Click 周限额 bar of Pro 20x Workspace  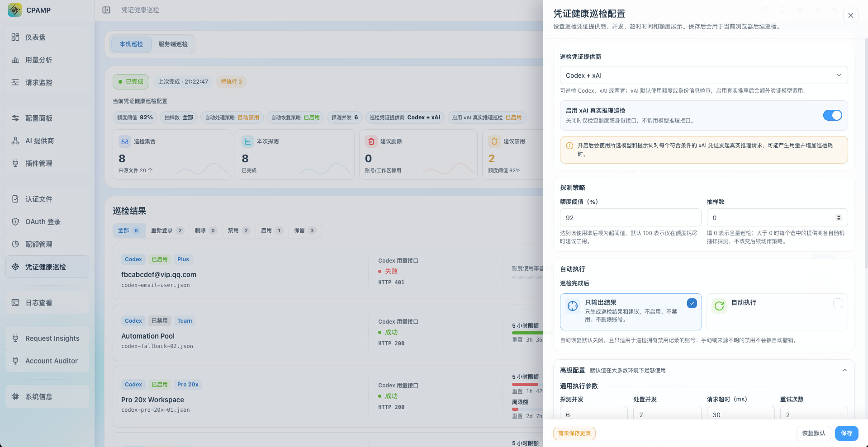coord(527,409)
